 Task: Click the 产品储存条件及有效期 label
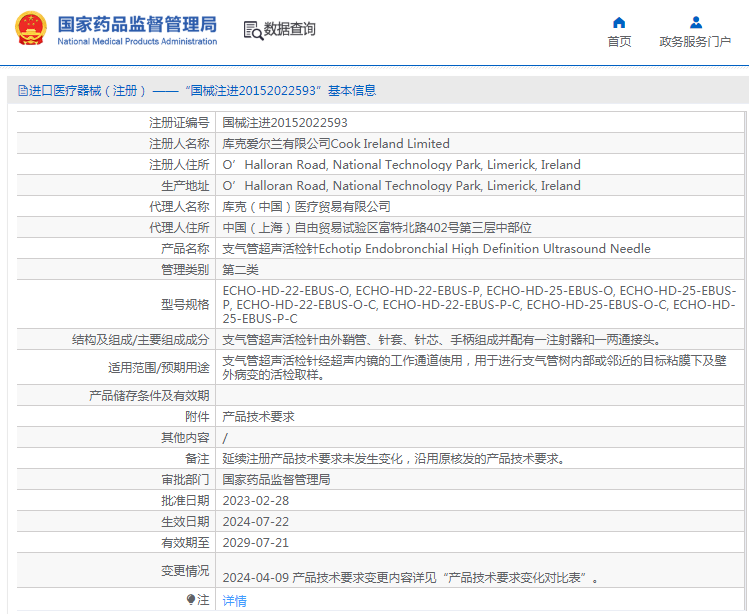pos(149,396)
